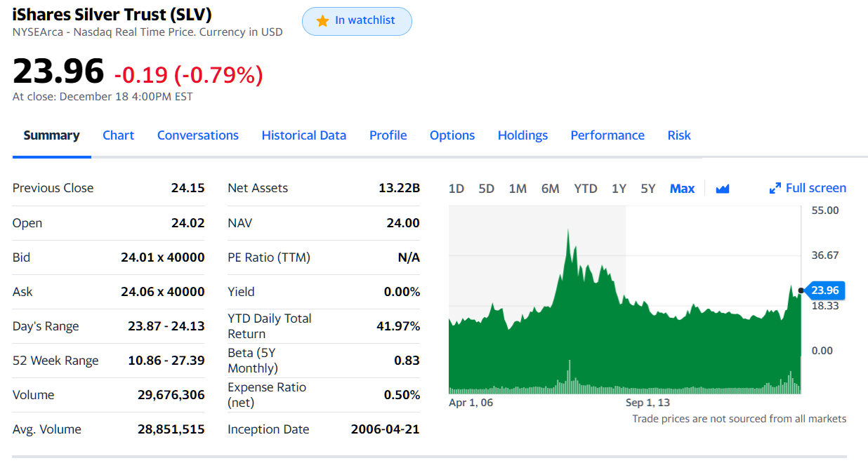
Task: Set chart range to 6M
Action: pos(551,189)
